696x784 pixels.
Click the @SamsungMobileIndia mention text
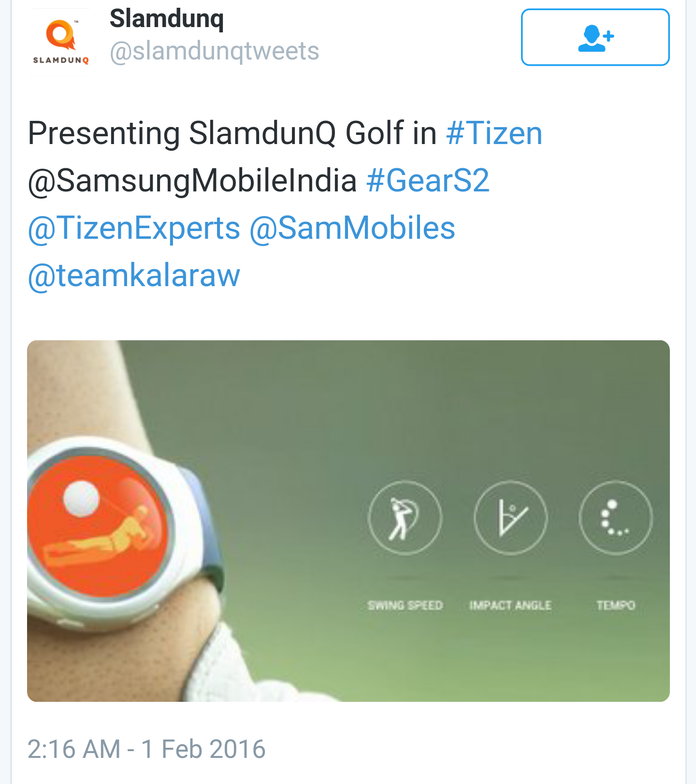(x=192, y=180)
